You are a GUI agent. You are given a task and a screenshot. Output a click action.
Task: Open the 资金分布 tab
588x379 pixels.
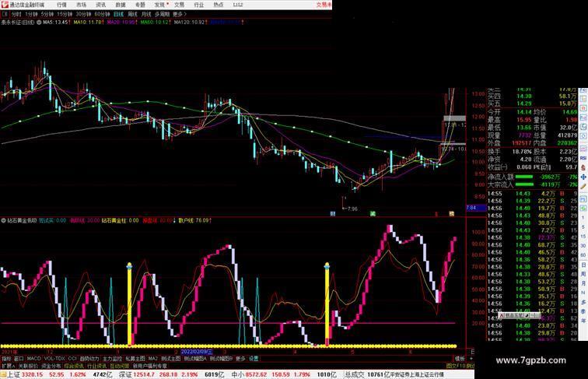click(x=51, y=366)
